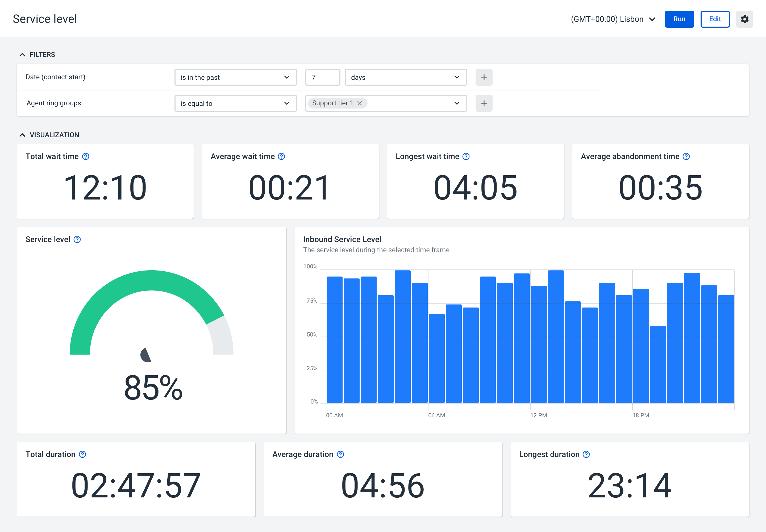Change the Lisbon timezone selector

pos(613,19)
